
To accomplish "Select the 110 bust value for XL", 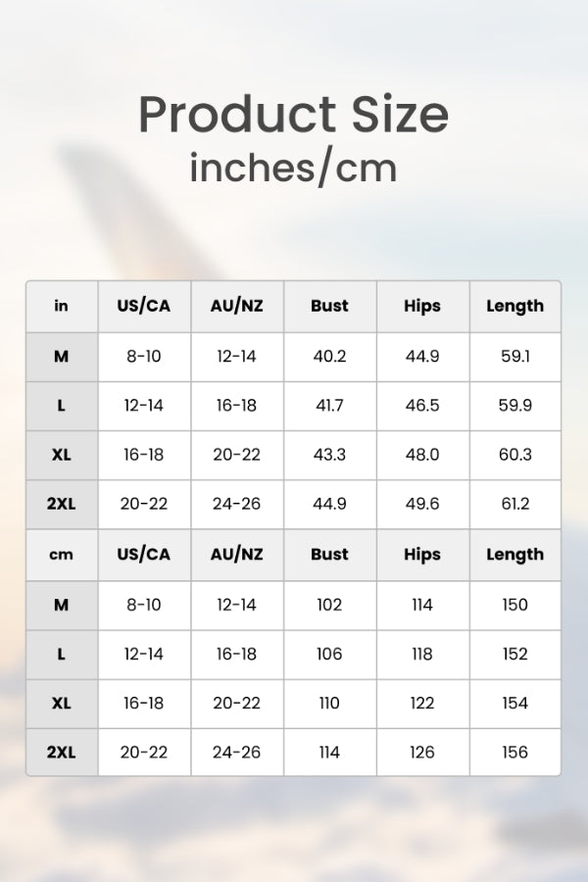I will coord(329,703).
